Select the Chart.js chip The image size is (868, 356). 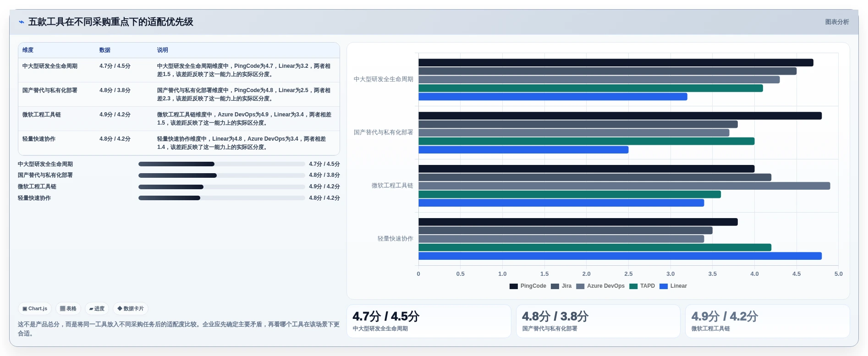[x=35, y=309]
